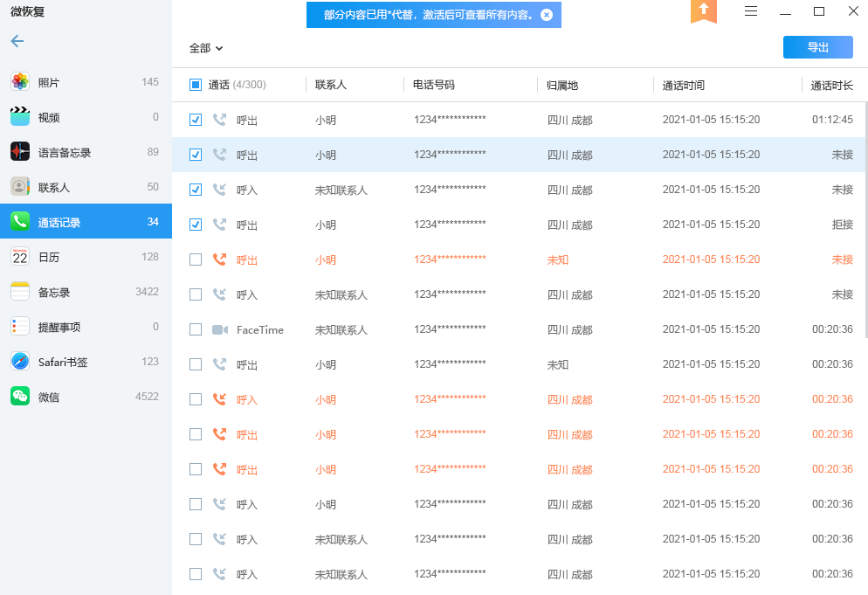
Task: Open 语言备忘录 voice memo icon
Action: 20,152
